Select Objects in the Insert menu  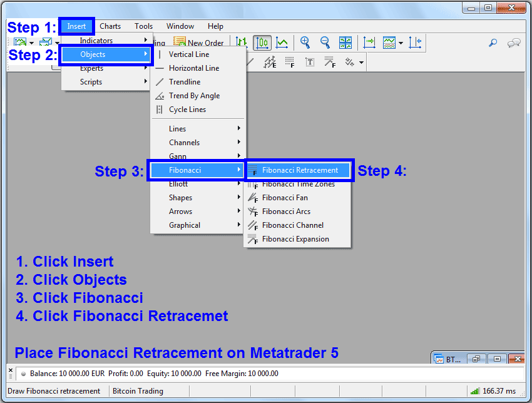tap(106, 54)
